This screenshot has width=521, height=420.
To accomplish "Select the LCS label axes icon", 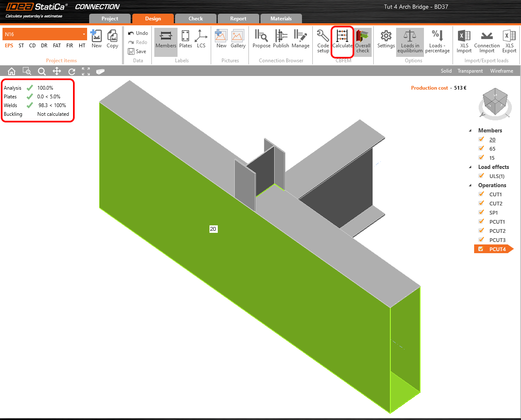I will (x=201, y=39).
